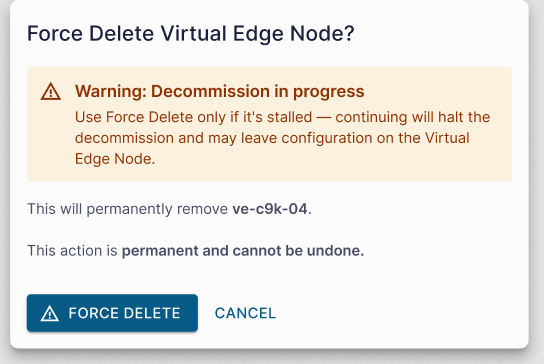
Task: Dismiss the dialog with CANCEL
Action: 245,313
